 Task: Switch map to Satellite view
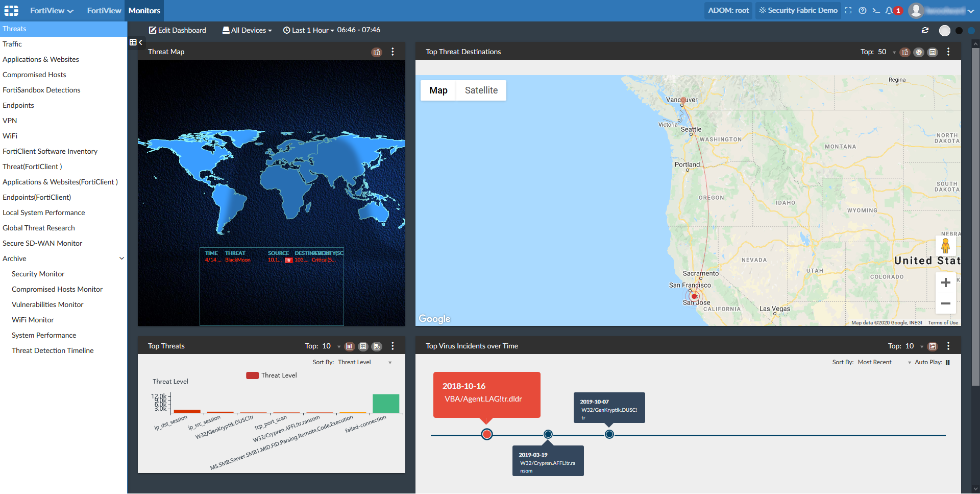(481, 90)
